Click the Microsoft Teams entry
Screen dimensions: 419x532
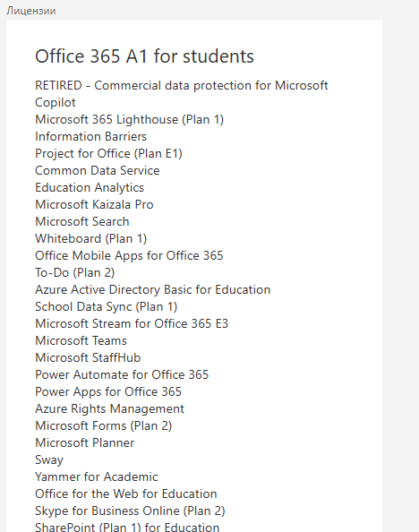click(81, 340)
